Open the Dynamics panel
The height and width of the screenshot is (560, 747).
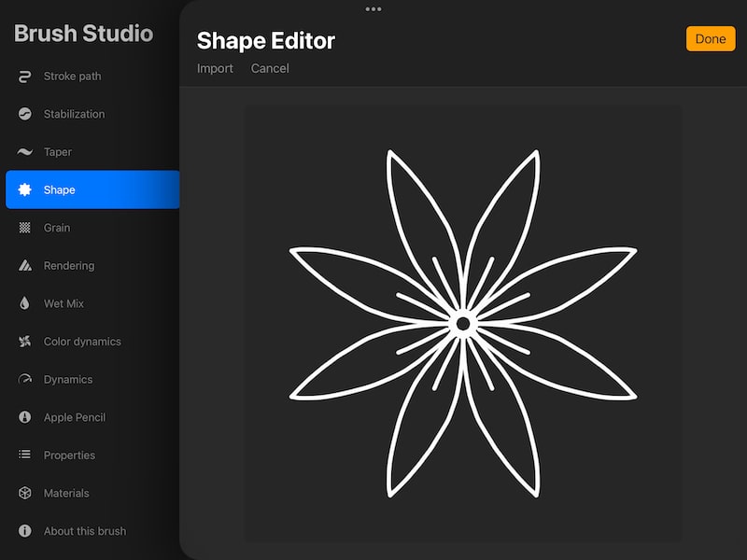point(22,379)
